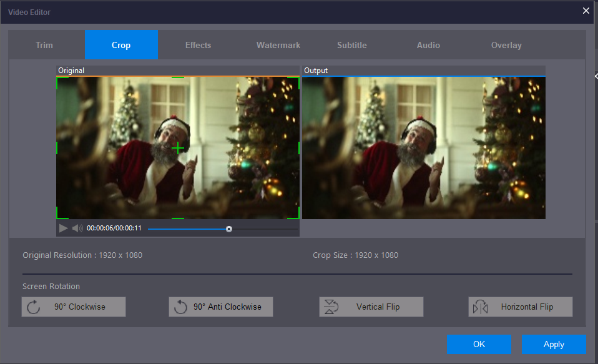The width and height of the screenshot is (598, 364).
Task: Switch to the Audio tab
Action: [x=428, y=45]
